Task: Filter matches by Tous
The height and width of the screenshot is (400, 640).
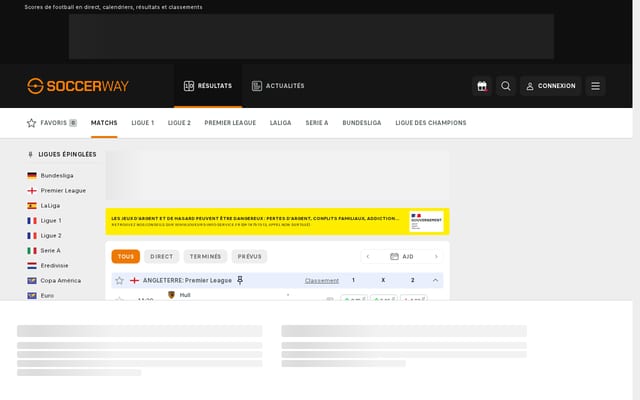Action: pos(126,256)
